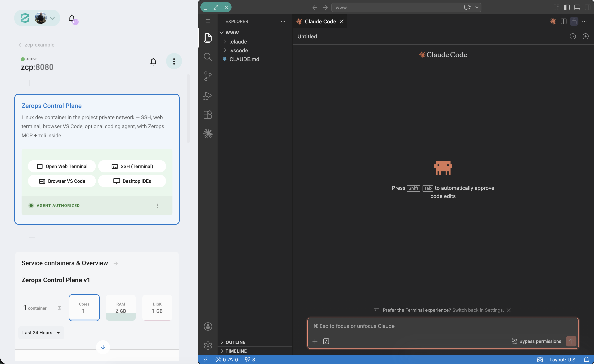This screenshot has height=364, width=594.
Task: Select the RAM metric card
Action: click(x=121, y=308)
